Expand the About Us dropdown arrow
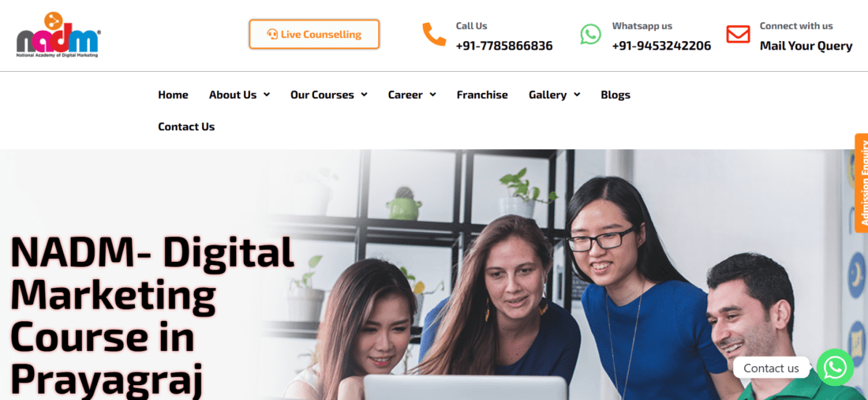 pos(267,95)
